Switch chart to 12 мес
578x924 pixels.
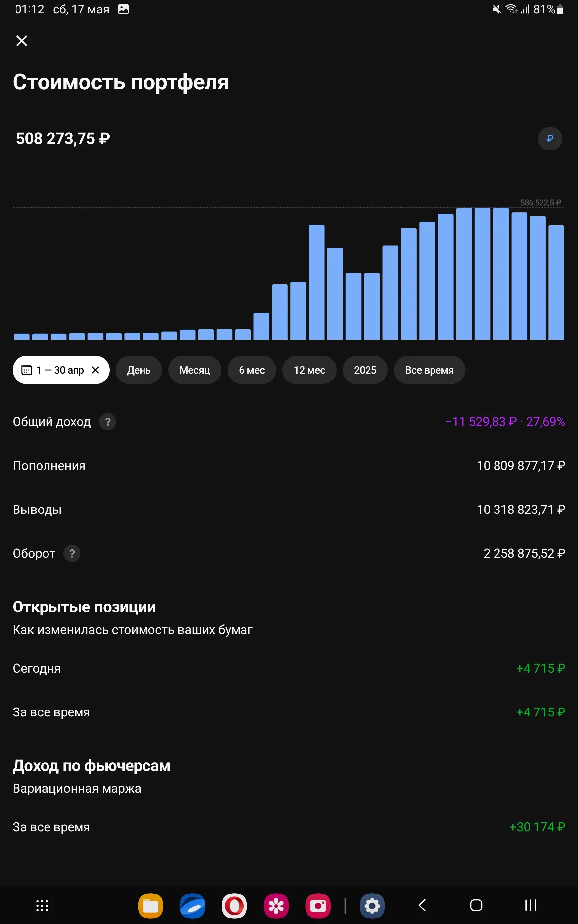[x=309, y=370]
